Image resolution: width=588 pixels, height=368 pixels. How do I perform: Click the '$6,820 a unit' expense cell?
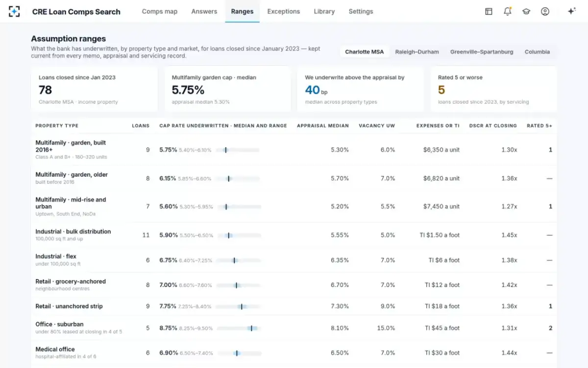tap(441, 179)
